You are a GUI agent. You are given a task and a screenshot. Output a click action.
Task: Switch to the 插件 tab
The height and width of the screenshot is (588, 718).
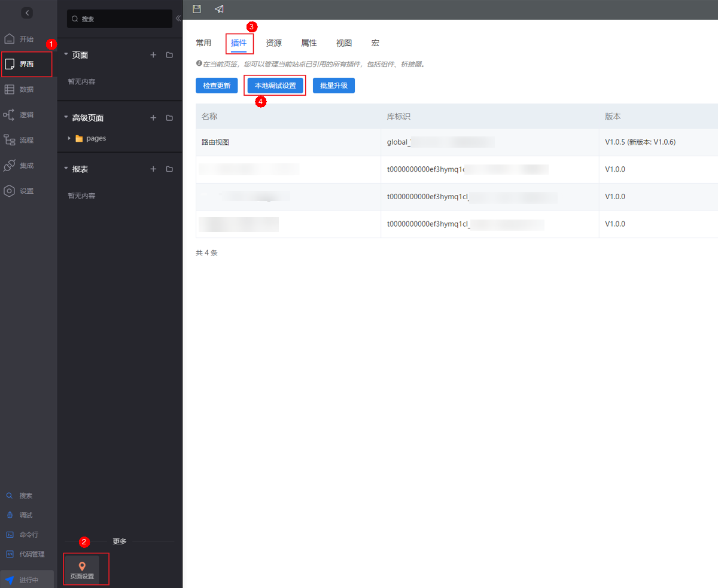pos(239,43)
